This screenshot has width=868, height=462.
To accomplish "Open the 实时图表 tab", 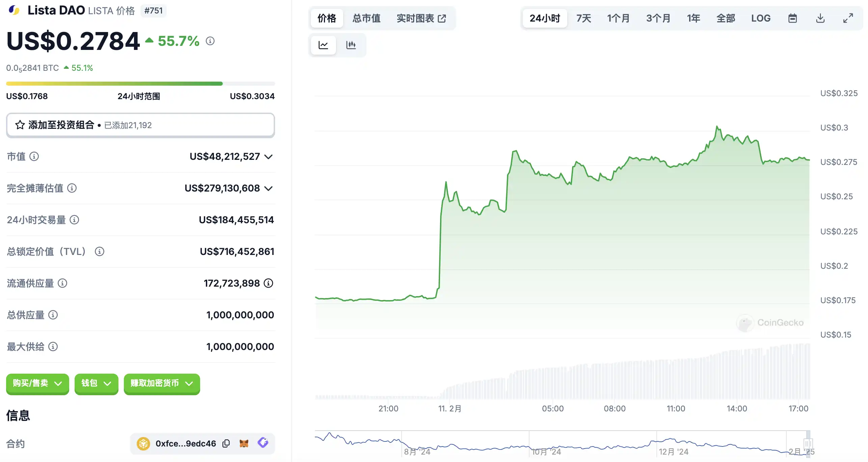I will tap(421, 18).
